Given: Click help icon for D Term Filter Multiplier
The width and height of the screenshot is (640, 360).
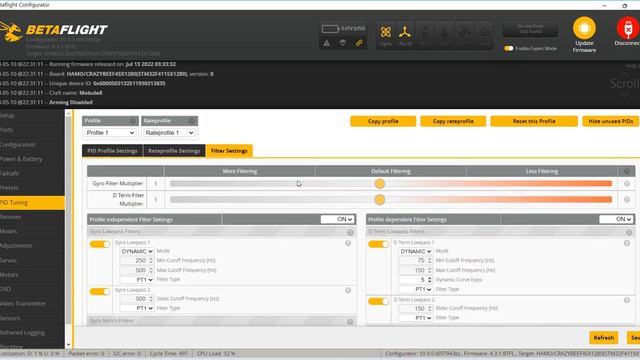Looking at the screenshot, I should [x=627, y=200].
